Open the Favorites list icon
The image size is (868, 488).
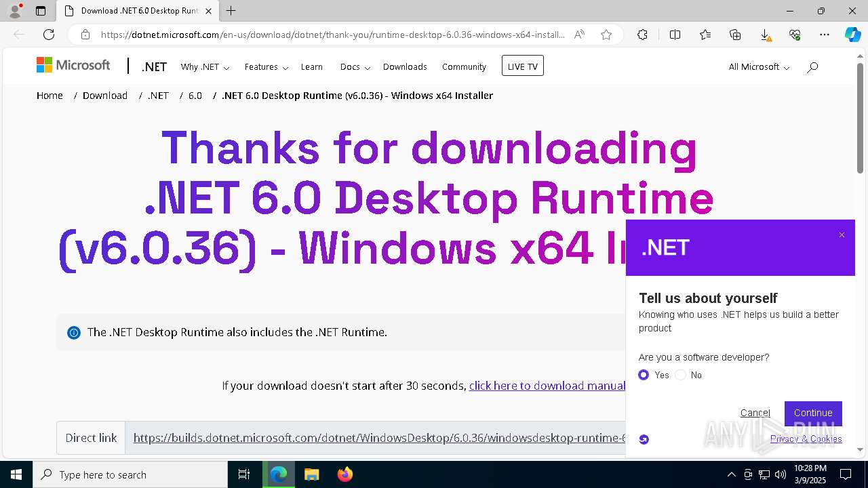click(x=705, y=35)
